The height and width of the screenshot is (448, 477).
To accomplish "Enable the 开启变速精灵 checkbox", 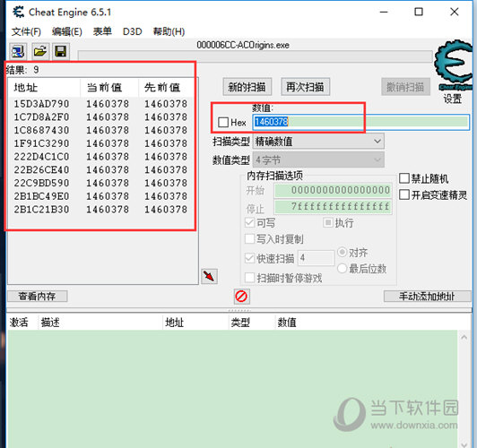I will 404,194.
